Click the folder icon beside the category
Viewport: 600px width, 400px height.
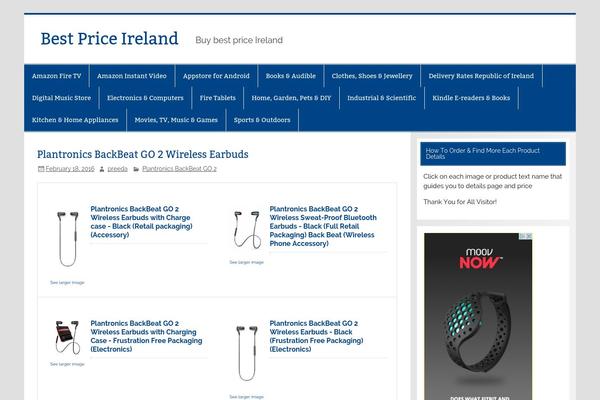point(136,169)
